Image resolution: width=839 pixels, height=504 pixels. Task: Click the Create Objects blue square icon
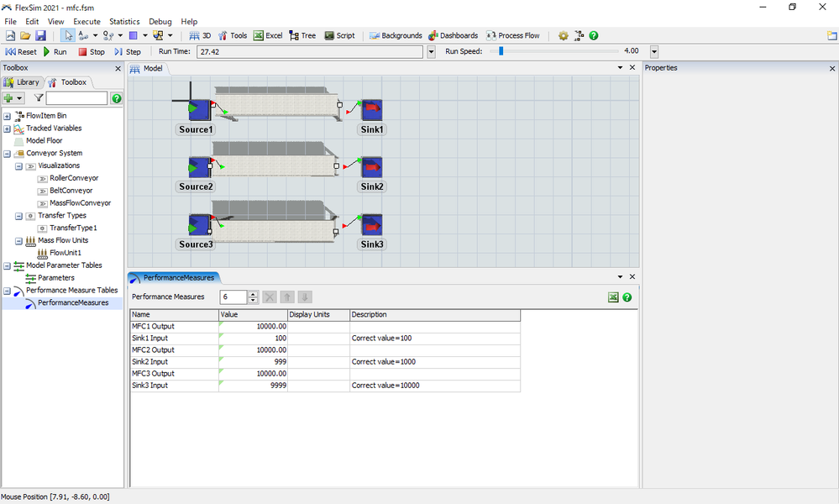(134, 35)
